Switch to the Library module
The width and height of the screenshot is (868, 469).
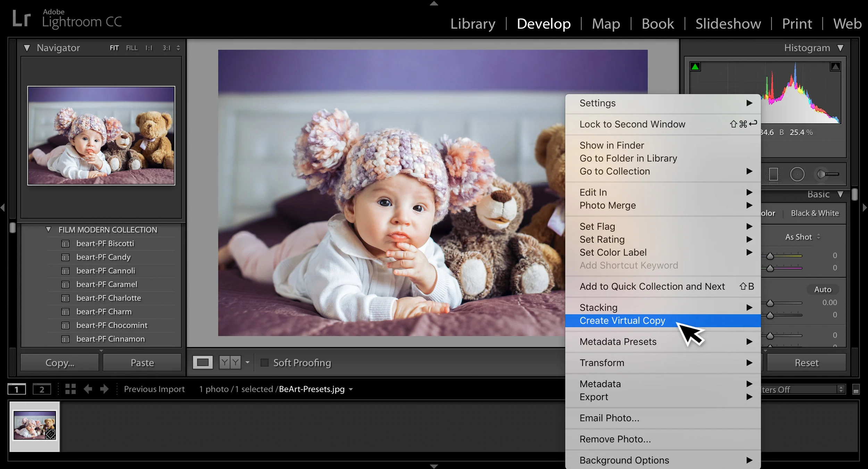473,24
